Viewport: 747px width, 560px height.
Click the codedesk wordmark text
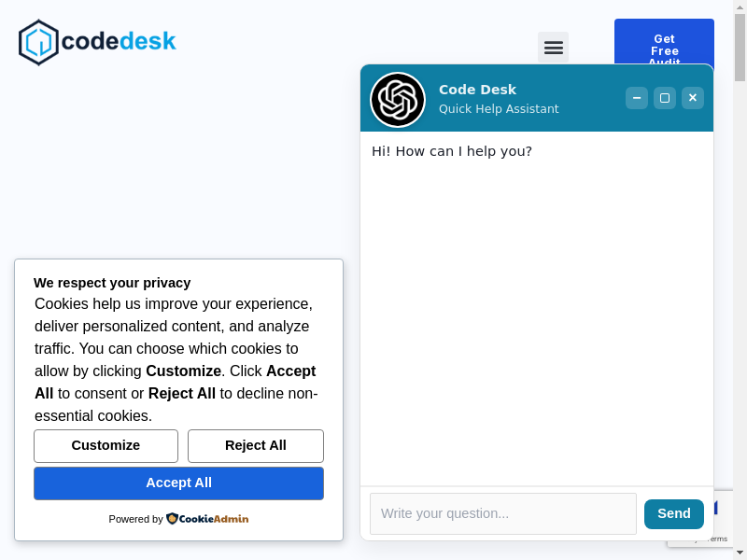coord(119,42)
